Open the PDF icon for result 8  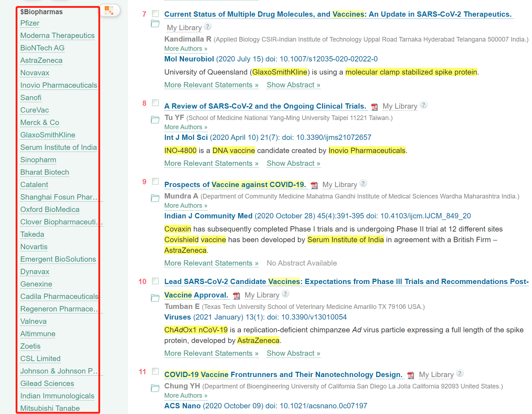(x=374, y=107)
